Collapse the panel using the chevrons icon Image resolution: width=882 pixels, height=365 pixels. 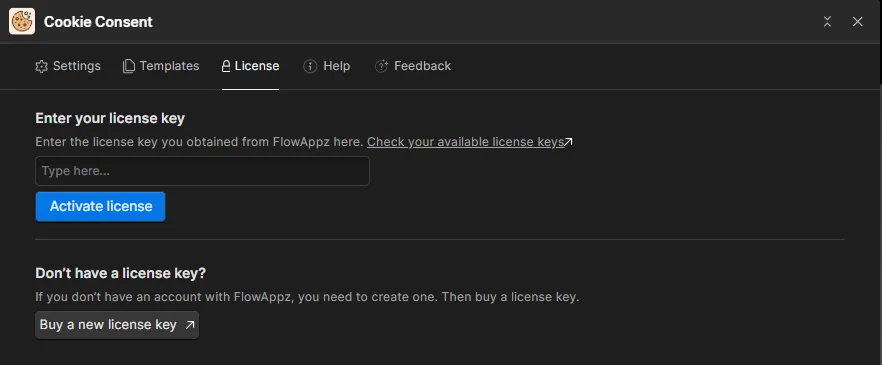pyautogui.click(x=827, y=22)
